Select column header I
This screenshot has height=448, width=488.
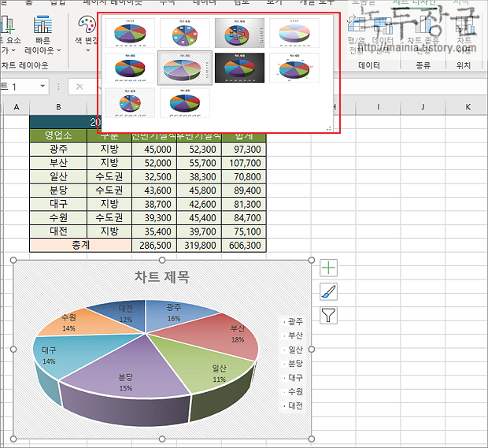coord(378,107)
